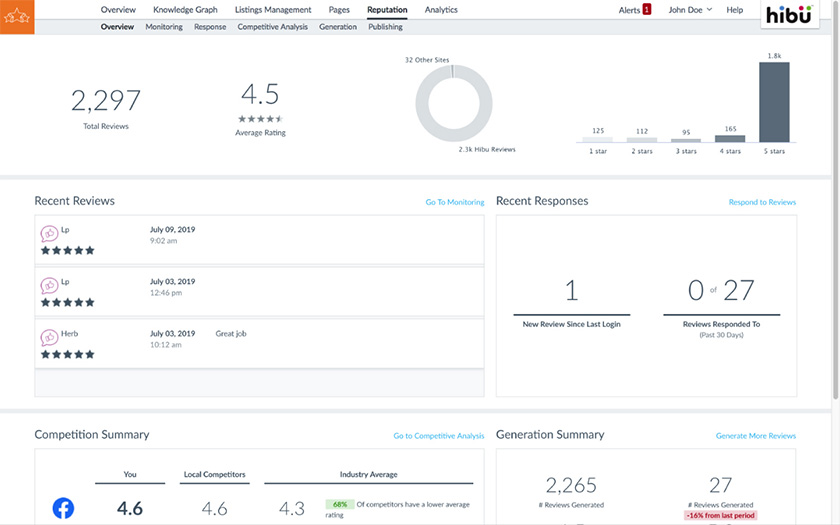Viewport: 840px width, 525px height.
Task: Expand the John Doe account dropdown
Action: 690,10
